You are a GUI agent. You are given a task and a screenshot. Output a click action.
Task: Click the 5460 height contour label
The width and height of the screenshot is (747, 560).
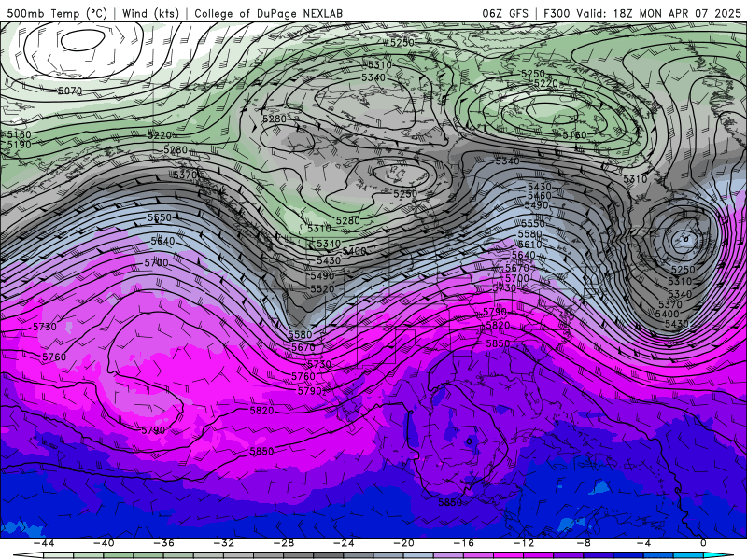(540, 196)
